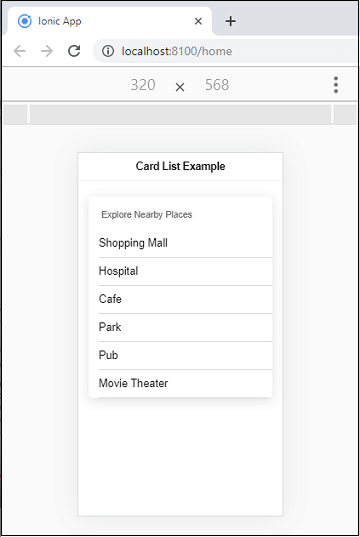360x537 pixels.
Task: Click the Card List Example header title
Action: coord(181,166)
